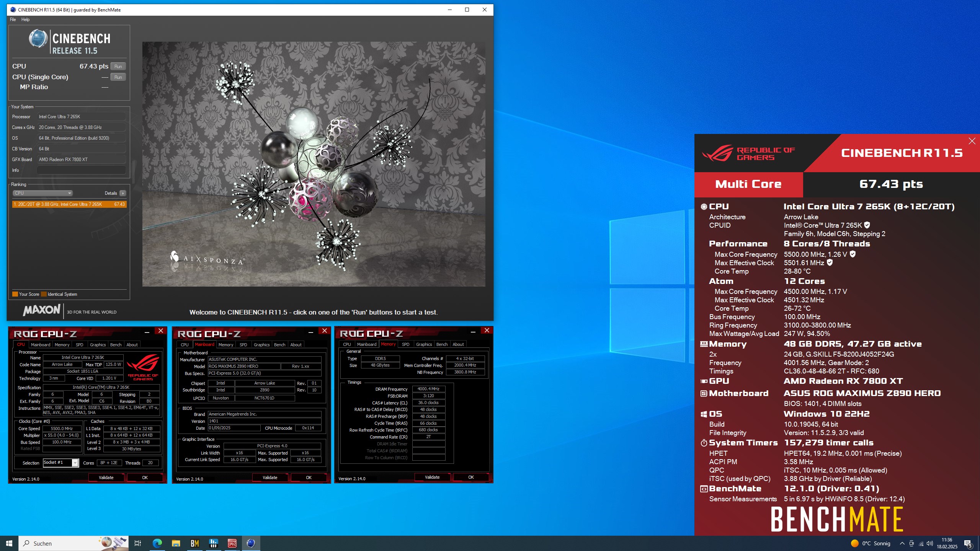Click OK in the Mainboard CPU-Z window

[x=309, y=478]
